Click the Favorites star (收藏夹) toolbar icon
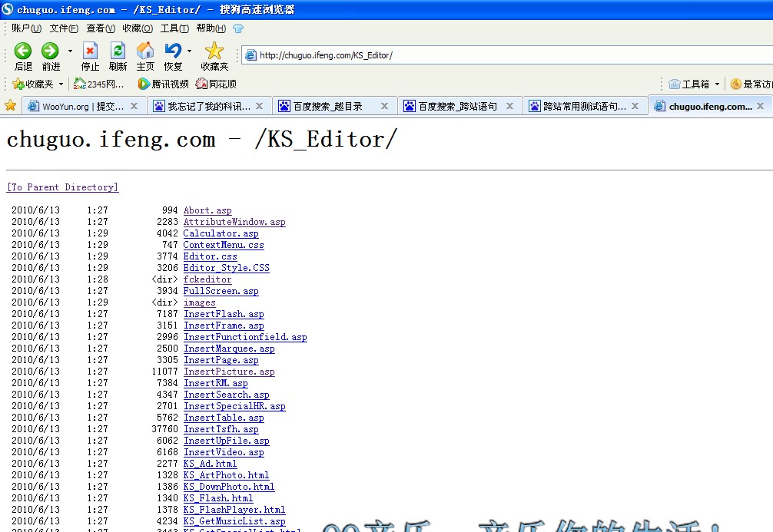 (x=214, y=51)
